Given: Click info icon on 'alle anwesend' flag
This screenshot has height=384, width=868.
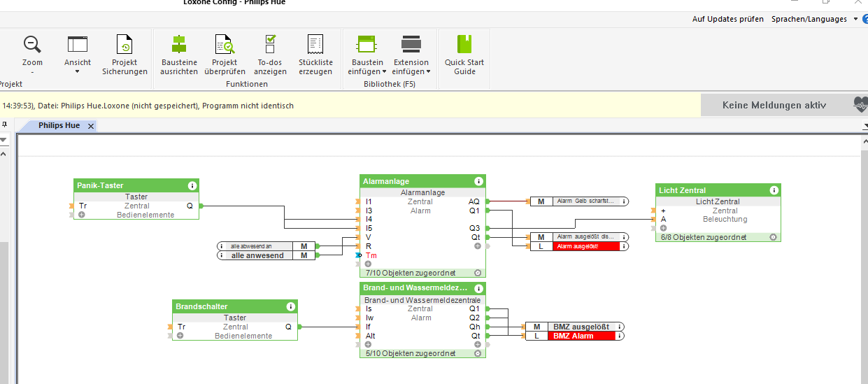Looking at the screenshot, I should click(222, 255).
